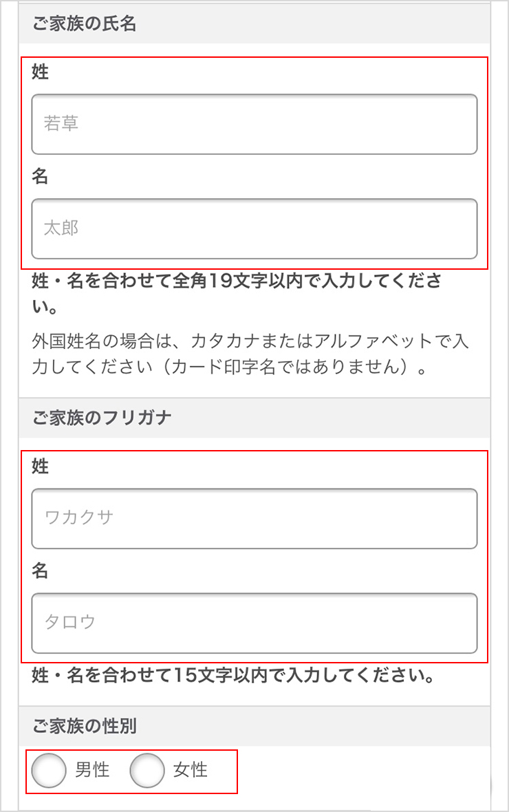
Task: Click the 姓 label in the furigana section
Action: 41,467
